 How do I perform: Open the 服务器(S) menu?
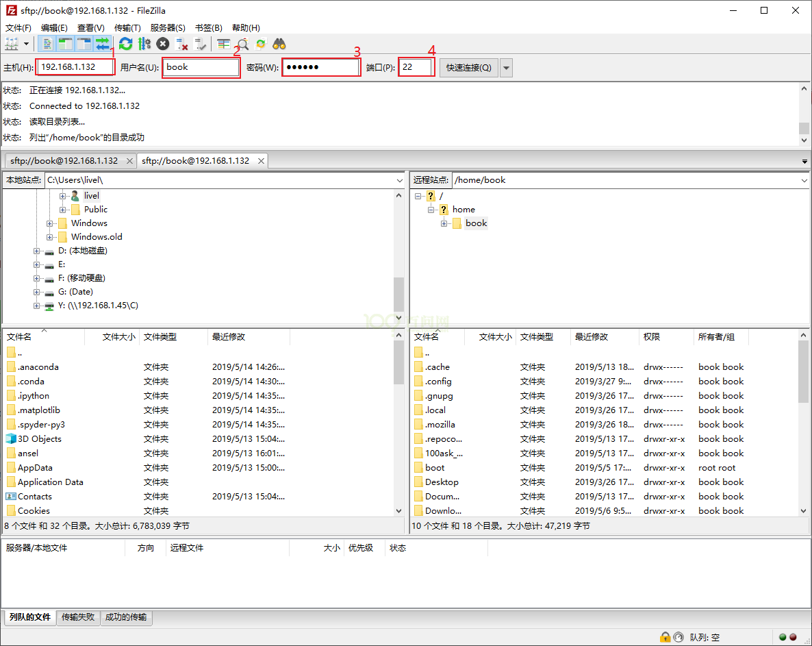pyautogui.click(x=168, y=27)
